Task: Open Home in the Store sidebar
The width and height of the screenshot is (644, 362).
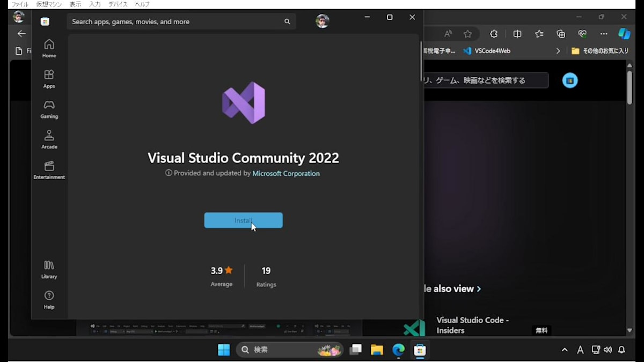Action: [x=49, y=48]
